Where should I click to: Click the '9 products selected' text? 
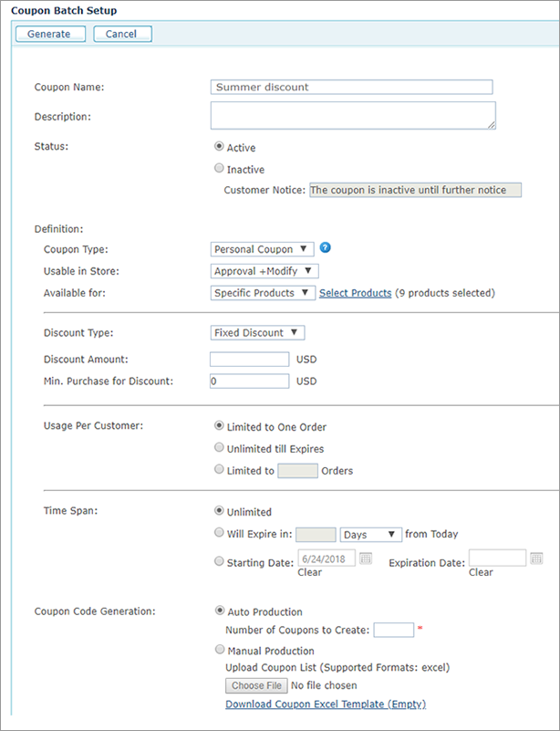pyautogui.click(x=444, y=293)
